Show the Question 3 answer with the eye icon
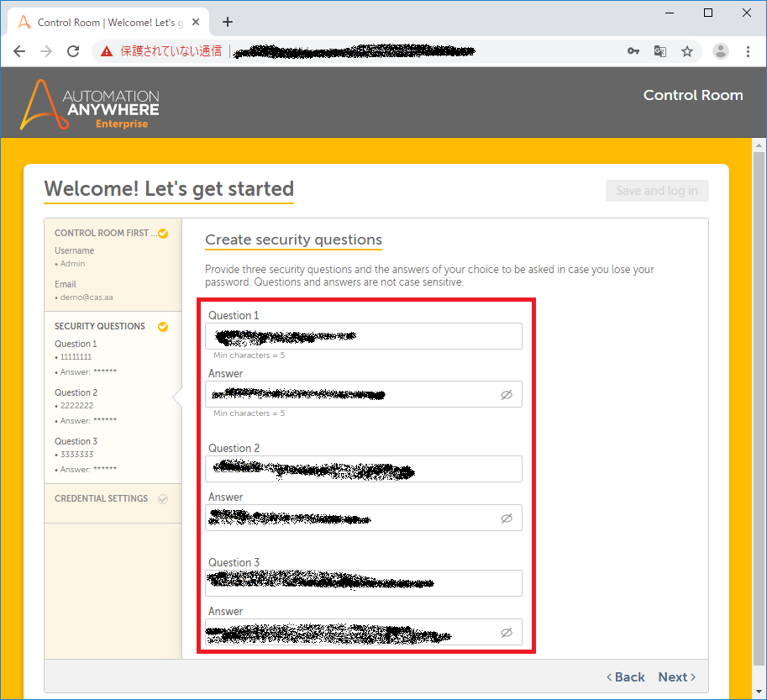Image resolution: width=767 pixels, height=700 pixels. (507, 633)
